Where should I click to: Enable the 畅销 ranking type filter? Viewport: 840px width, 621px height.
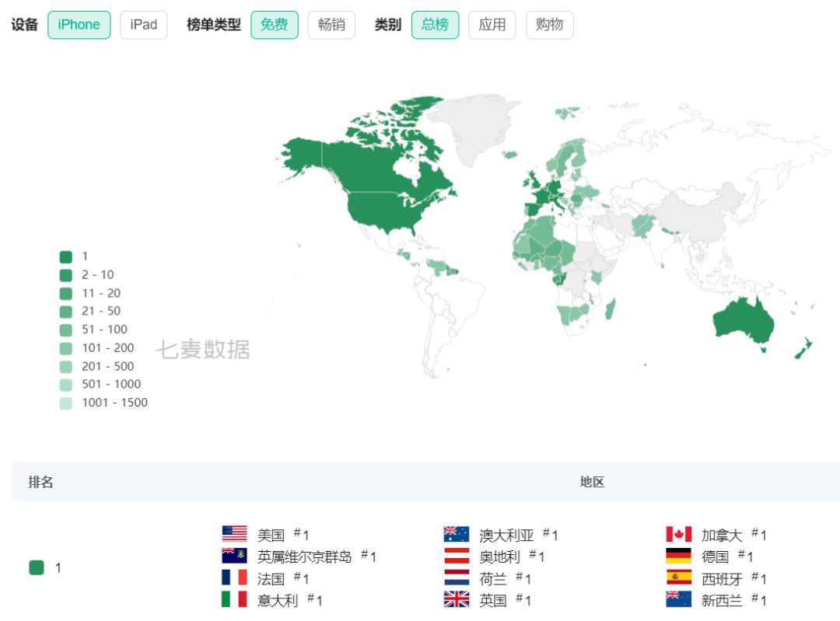(331, 24)
